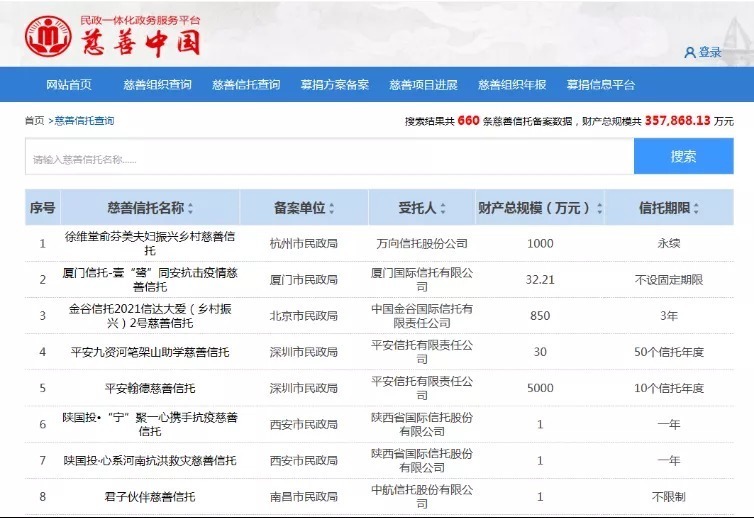Open the 慈善信托查询 nav item
This screenshot has width=754, height=518.
pos(246,85)
